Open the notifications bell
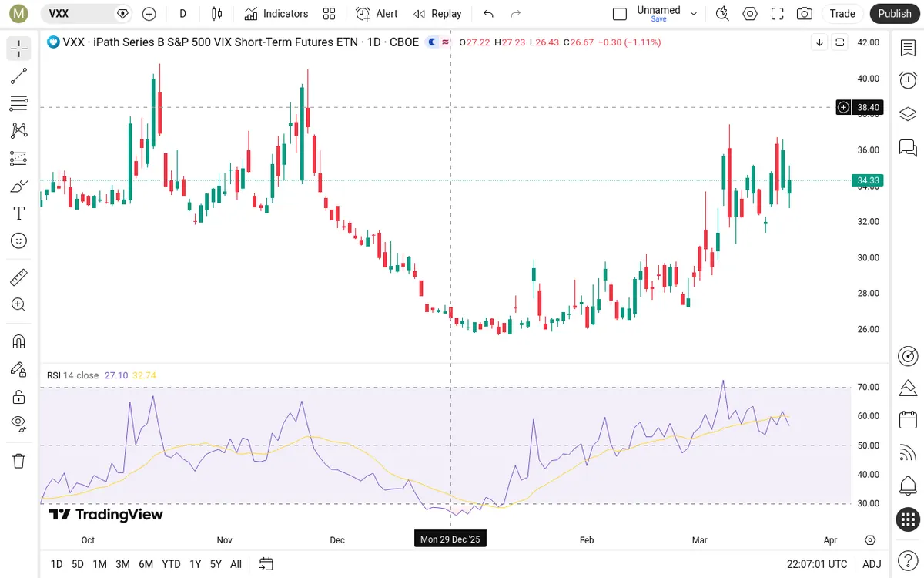This screenshot has height=578, width=924. click(x=908, y=486)
